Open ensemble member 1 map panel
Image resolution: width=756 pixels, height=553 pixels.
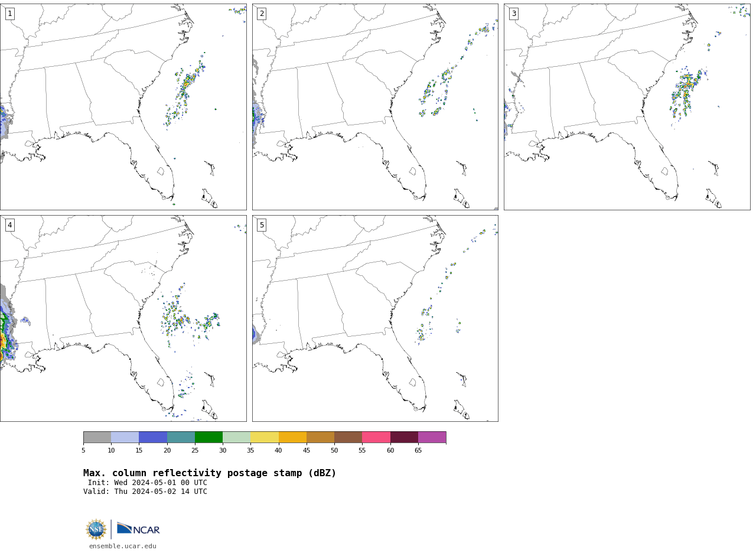click(123, 107)
